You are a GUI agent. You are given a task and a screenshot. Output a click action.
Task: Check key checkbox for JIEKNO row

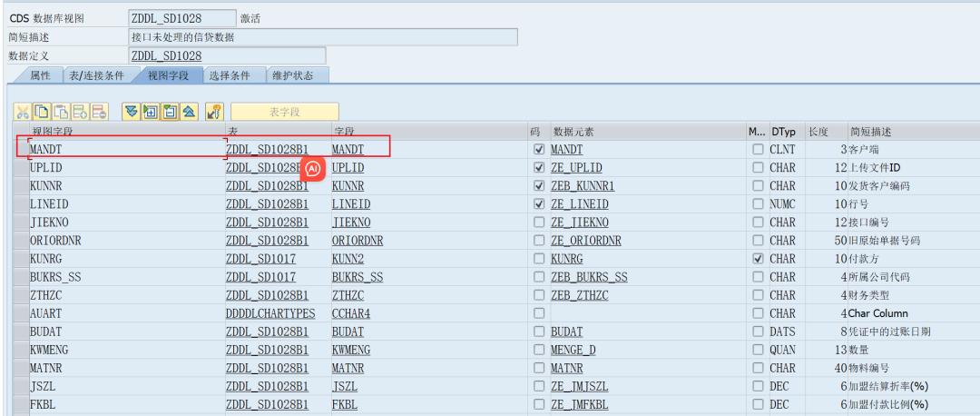coord(539,223)
